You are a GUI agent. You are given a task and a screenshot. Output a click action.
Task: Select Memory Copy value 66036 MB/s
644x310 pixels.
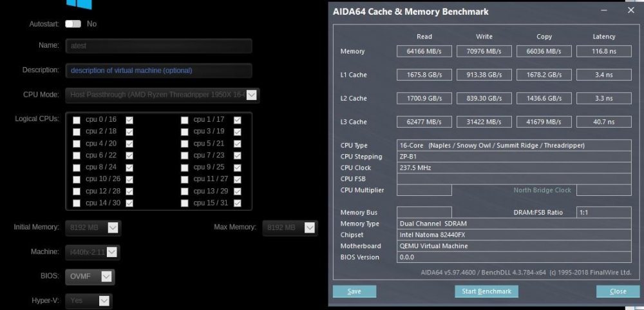point(544,52)
